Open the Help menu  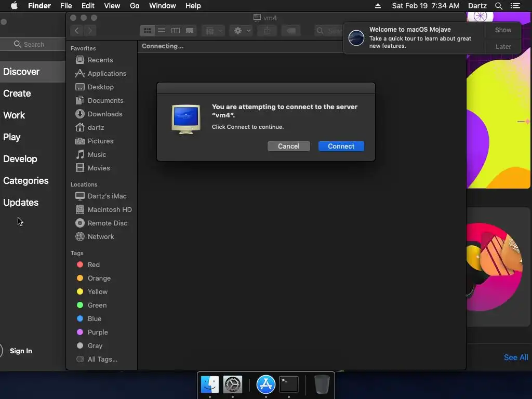pos(193,6)
